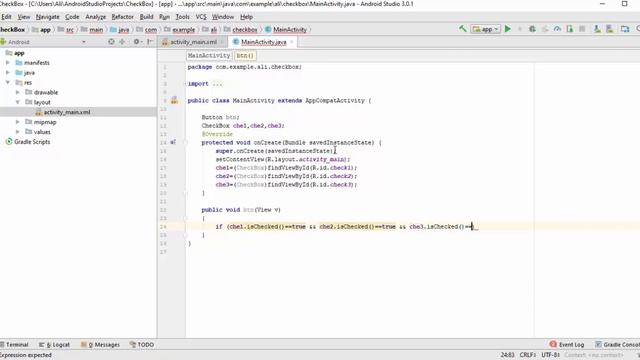Open the Gradle Console
The image size is (640, 360).
(618, 344)
